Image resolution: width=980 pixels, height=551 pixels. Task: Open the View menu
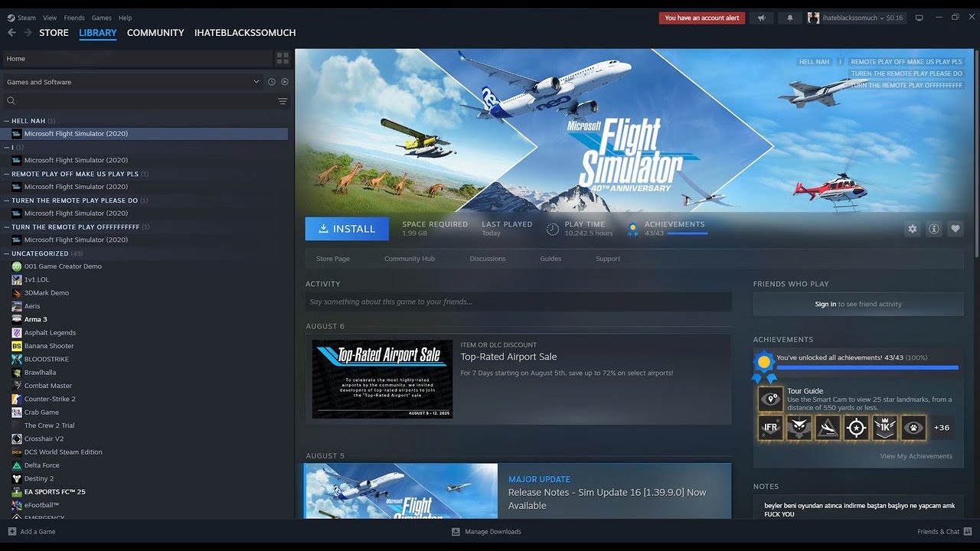pyautogui.click(x=50, y=18)
